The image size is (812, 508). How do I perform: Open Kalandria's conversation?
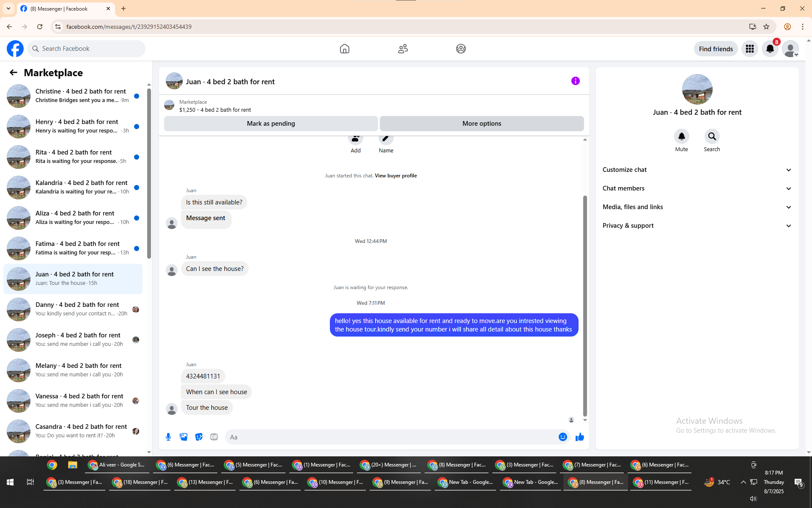click(x=73, y=188)
